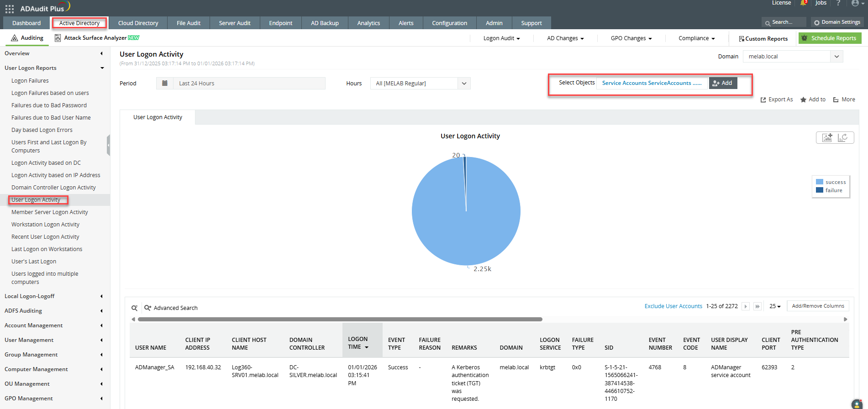Go to next page of results

coord(746,306)
